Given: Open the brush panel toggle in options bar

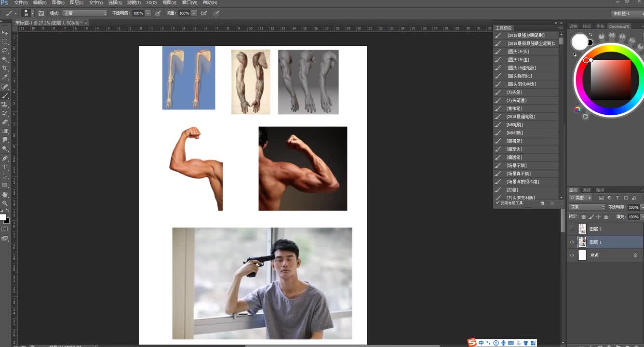Looking at the screenshot, I should [41, 13].
